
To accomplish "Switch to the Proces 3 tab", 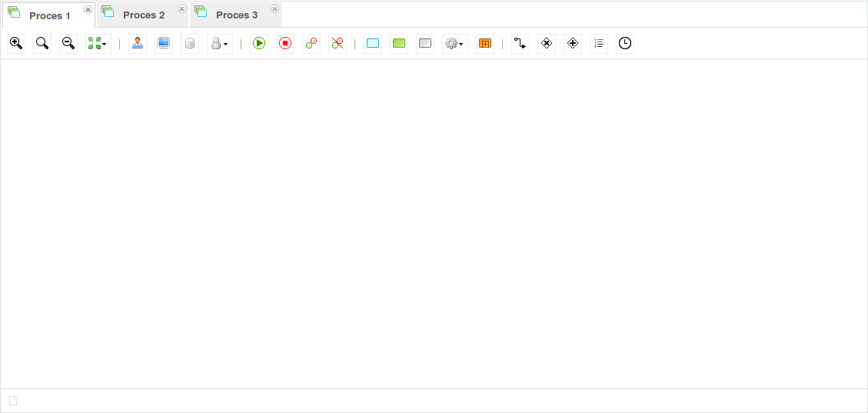I will (236, 15).
